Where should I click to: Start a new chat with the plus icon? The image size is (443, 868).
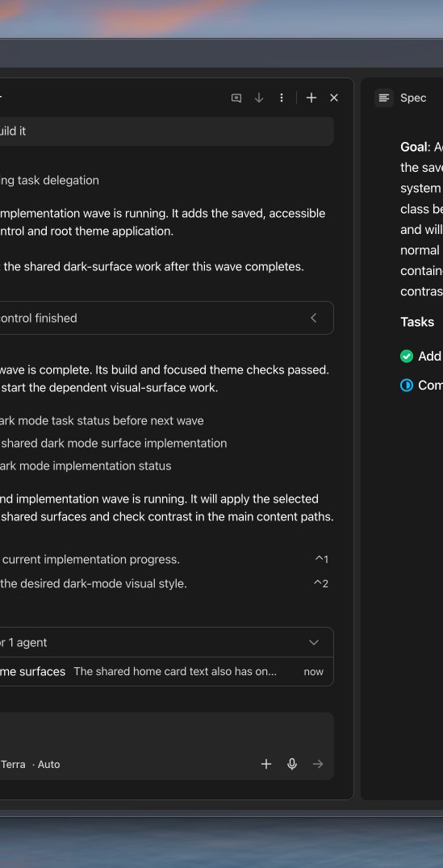pos(311,98)
